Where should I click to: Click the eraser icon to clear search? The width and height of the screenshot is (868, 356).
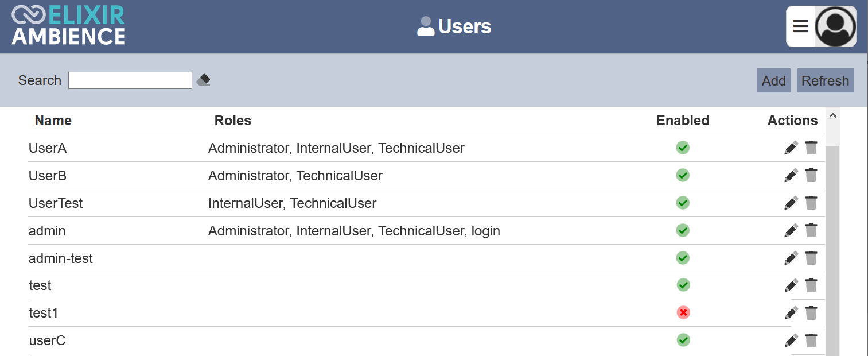203,80
